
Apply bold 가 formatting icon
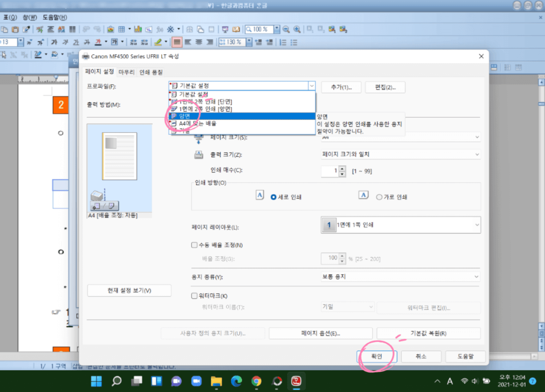[x=54, y=42]
